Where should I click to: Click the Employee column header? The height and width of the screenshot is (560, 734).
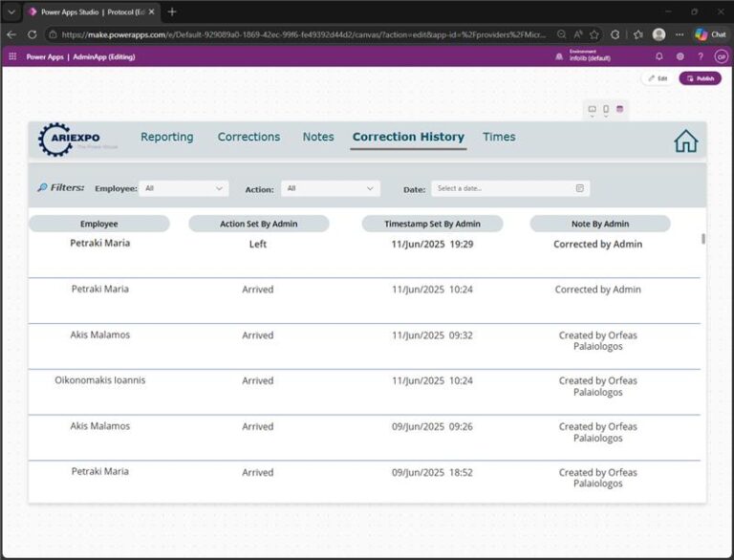(x=99, y=224)
